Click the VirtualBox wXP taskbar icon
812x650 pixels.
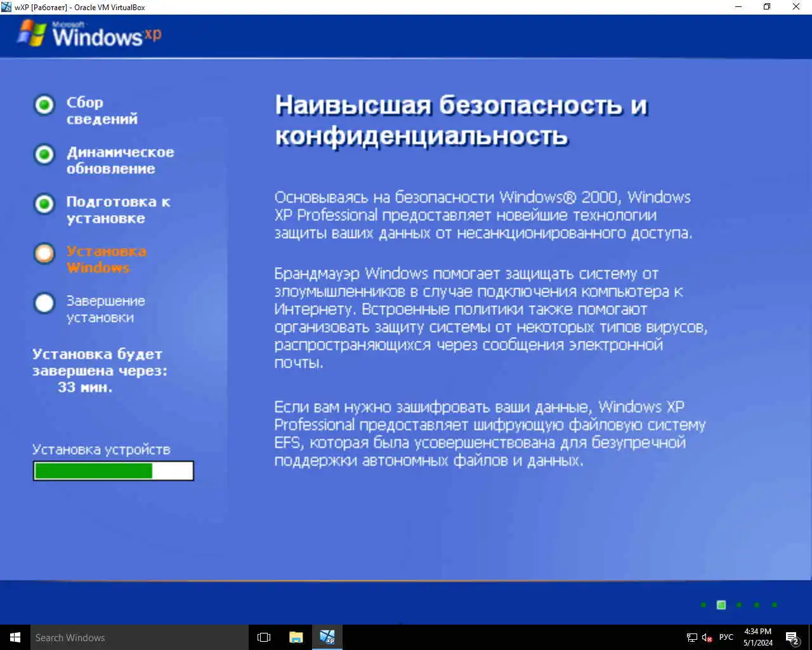[327, 637]
